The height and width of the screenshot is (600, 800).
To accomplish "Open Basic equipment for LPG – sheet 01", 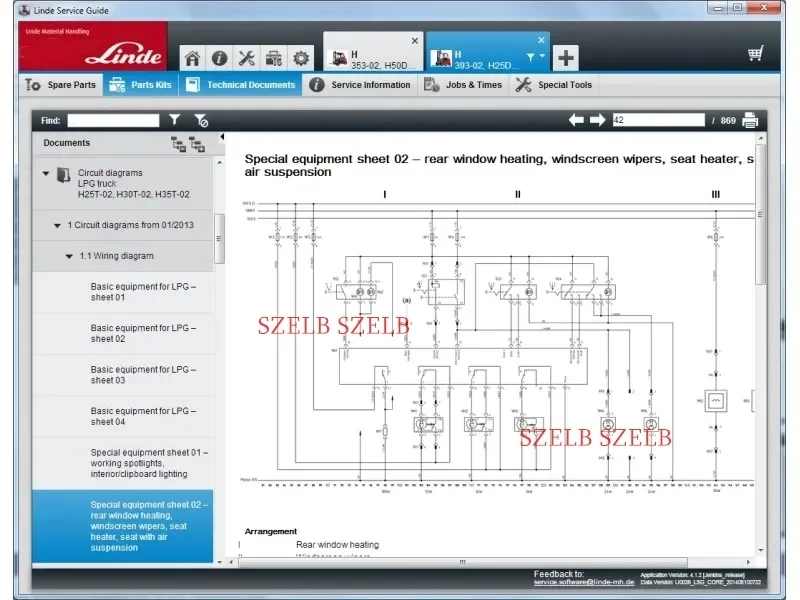I will 123,292.
